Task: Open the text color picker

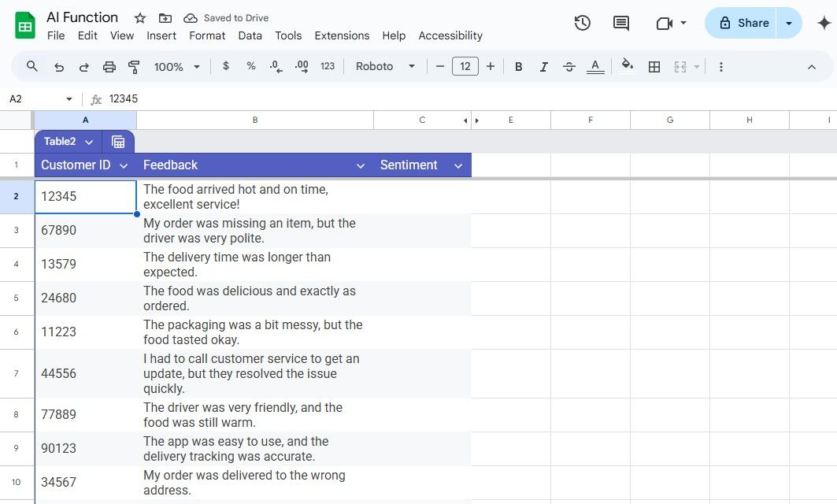Action: [595, 66]
